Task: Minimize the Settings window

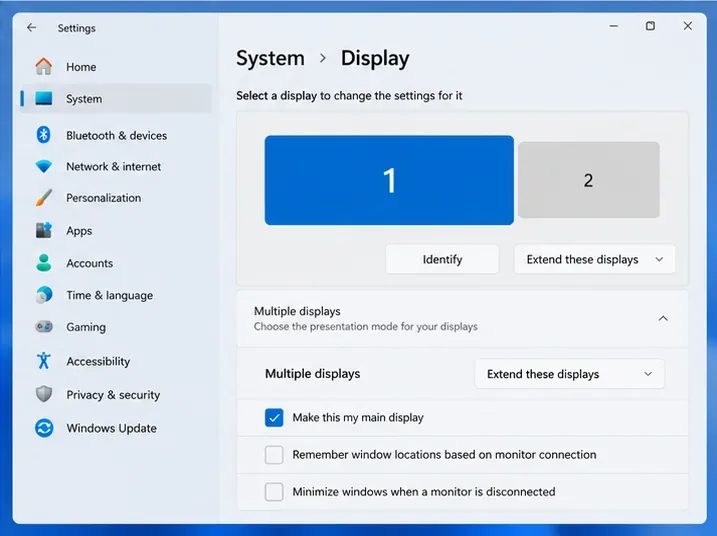Action: tap(614, 26)
